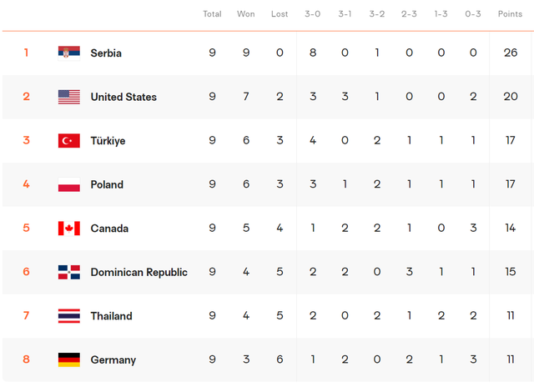Open the United States team link
Image resolution: width=534 pixels, height=392 pixels.
pyautogui.click(x=123, y=97)
